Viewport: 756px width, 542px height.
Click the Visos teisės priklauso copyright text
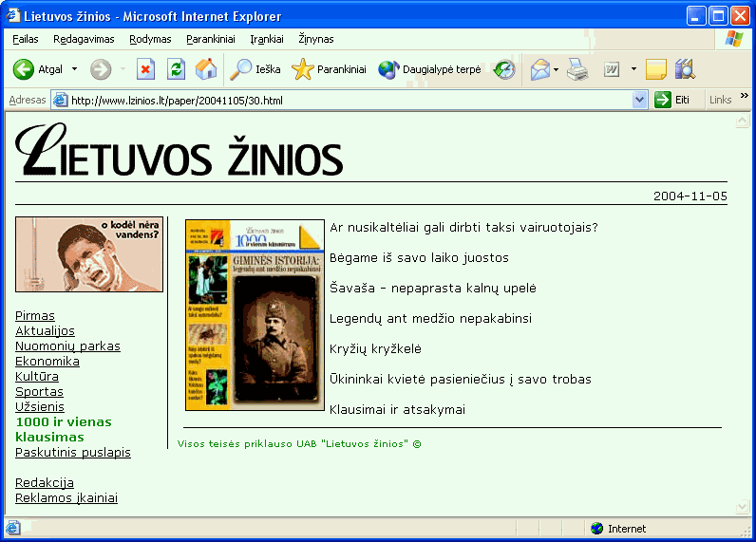[x=299, y=443]
